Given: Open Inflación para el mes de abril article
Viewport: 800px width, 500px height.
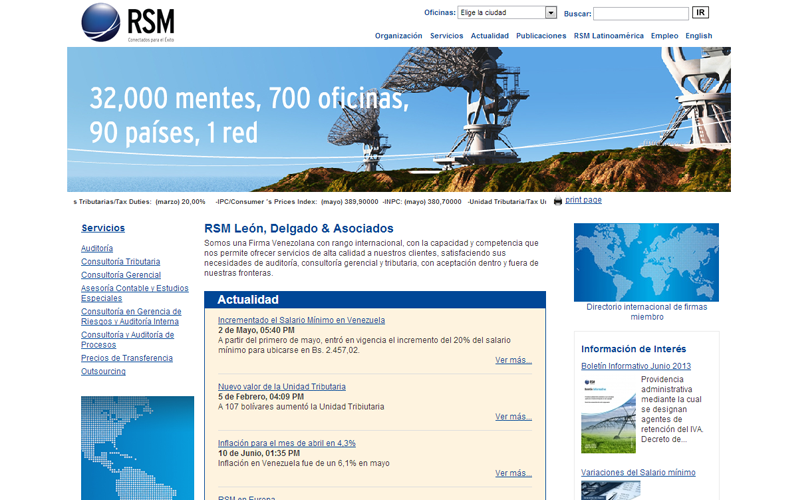Looking at the screenshot, I should (287, 443).
